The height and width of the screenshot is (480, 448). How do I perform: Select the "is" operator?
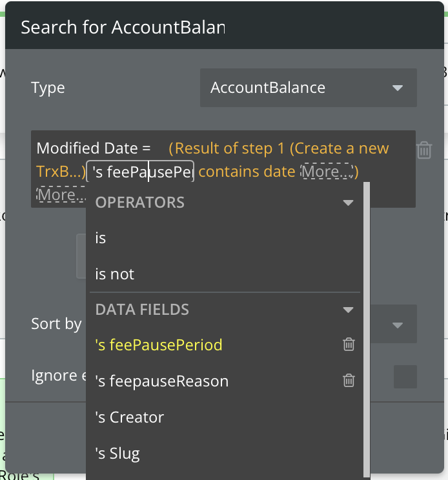tap(101, 238)
